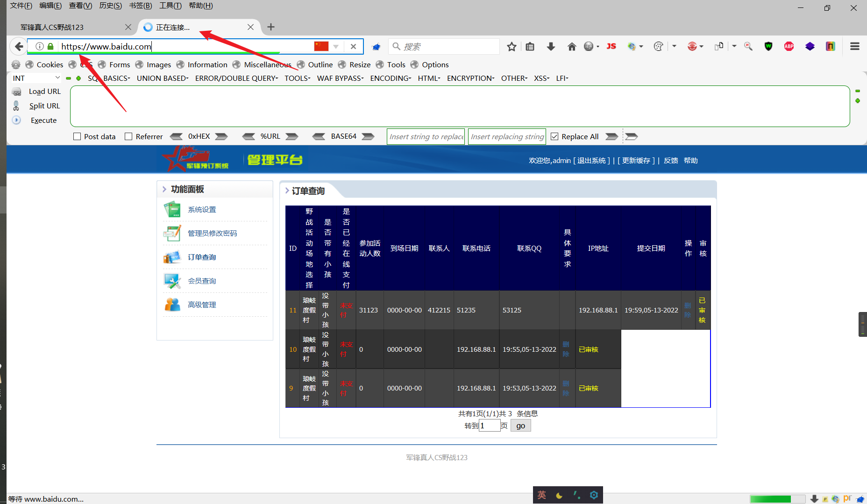Open 系统设置 from the sidebar panel
The image size is (867, 504).
click(x=202, y=209)
